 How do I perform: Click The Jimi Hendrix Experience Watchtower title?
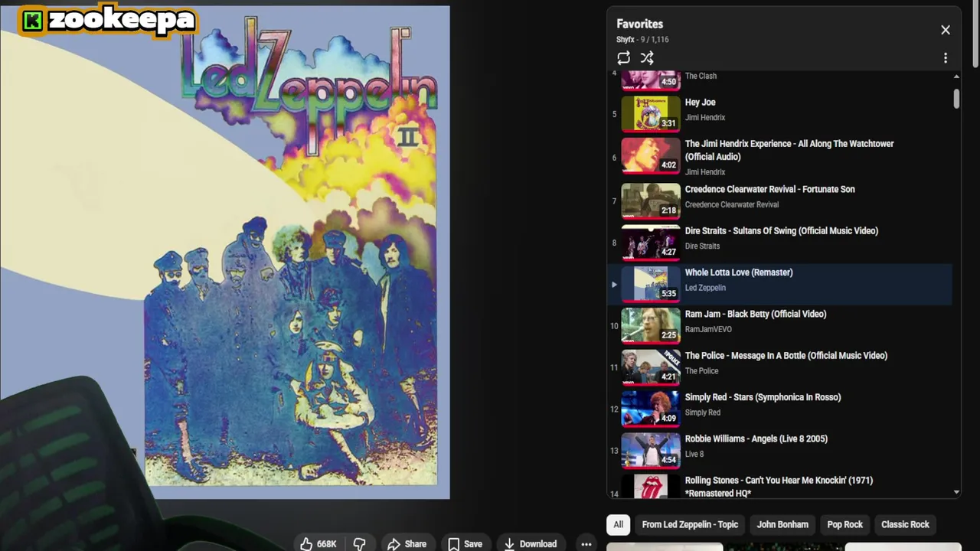point(789,150)
